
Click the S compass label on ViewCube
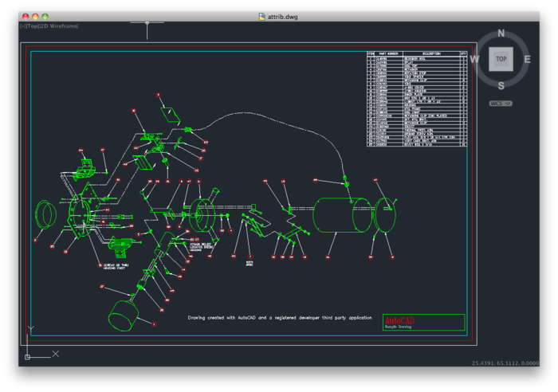point(501,86)
